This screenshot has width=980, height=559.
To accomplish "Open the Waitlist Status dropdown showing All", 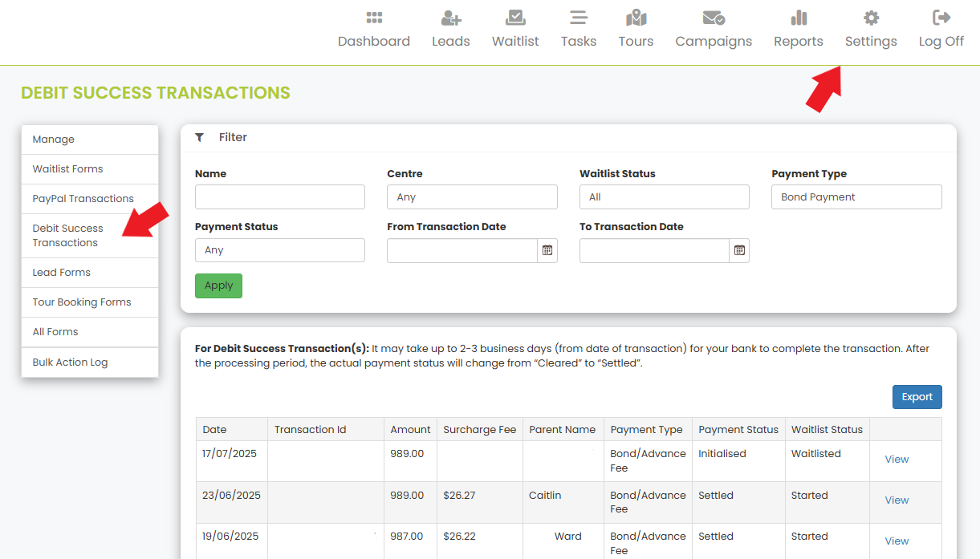I will pyautogui.click(x=664, y=196).
